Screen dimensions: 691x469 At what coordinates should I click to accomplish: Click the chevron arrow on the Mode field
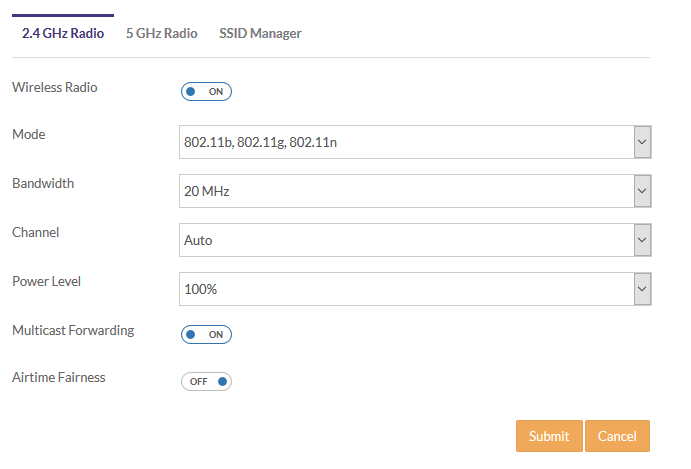click(642, 142)
